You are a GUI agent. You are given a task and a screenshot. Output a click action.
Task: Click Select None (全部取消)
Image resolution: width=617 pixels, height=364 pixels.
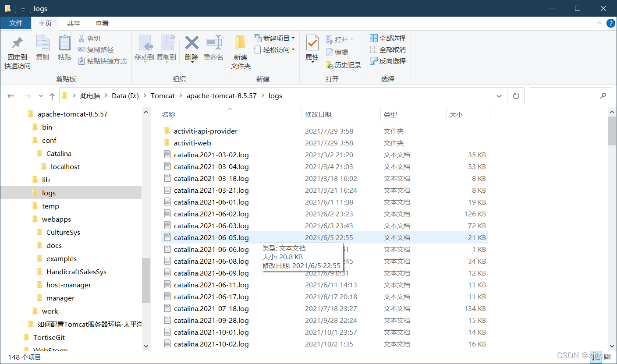click(388, 50)
